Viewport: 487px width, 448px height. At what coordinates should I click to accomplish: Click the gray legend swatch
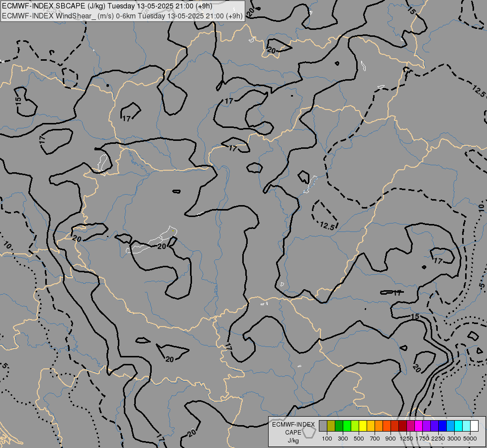(x=323, y=426)
